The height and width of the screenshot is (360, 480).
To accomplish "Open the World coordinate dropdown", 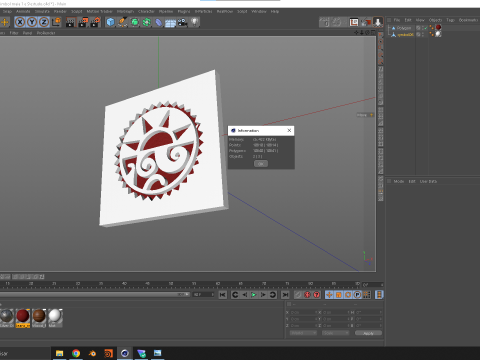I will [303, 333].
